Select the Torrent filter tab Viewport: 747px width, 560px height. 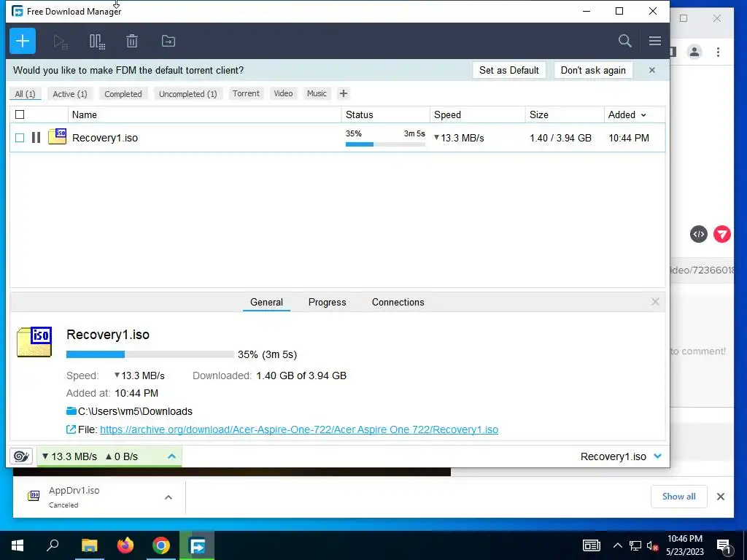247,93
